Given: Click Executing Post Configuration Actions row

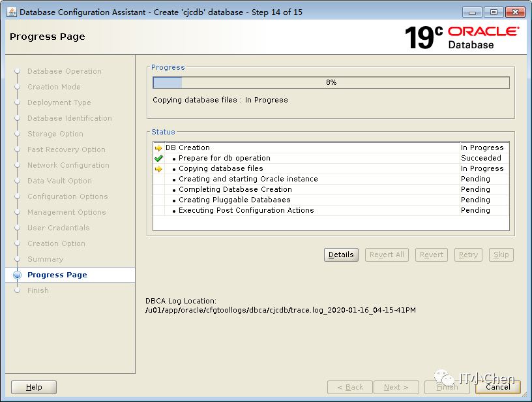Looking at the screenshot, I should pos(331,211).
